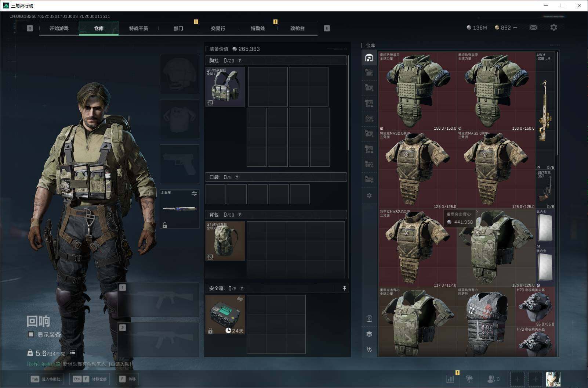Go to the 交易行 tab
Screen dimensions: 588x388
click(x=218, y=28)
